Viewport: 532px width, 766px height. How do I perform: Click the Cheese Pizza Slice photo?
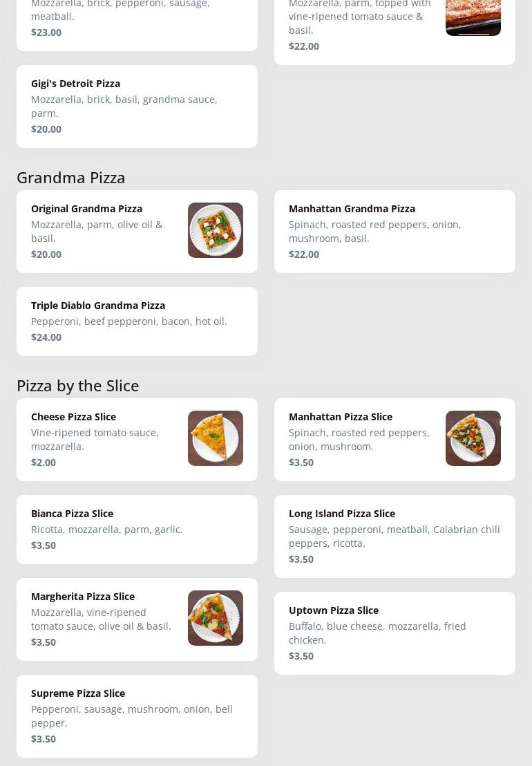pyautogui.click(x=216, y=438)
